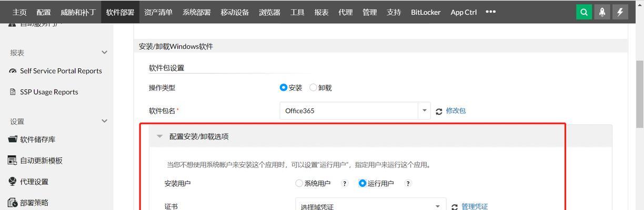
Task: Collapse the 设置 sidebar section
Action: tap(104, 121)
